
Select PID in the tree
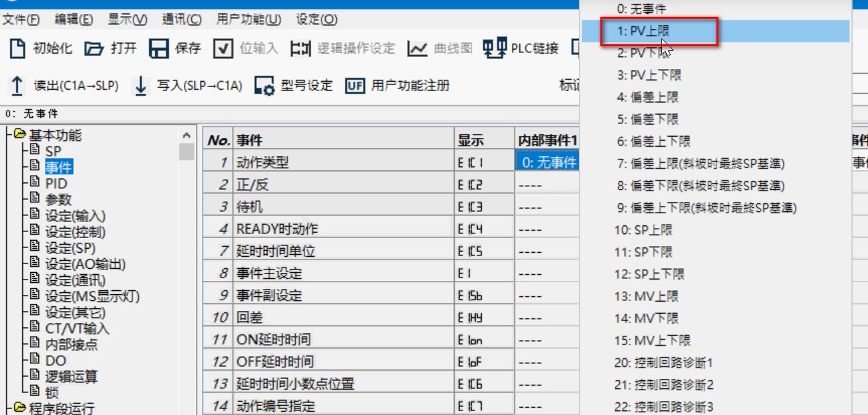(x=56, y=184)
